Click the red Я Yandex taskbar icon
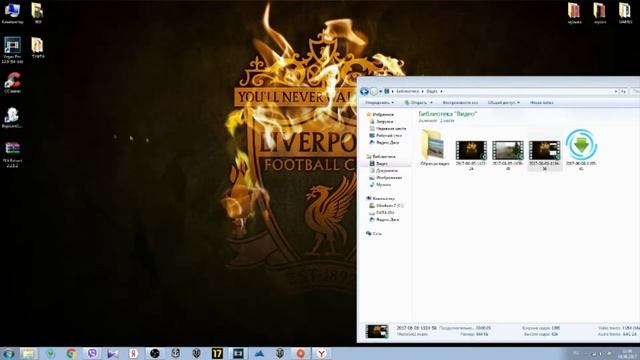Image resolution: width=640 pixels, height=360 pixels. [x=133, y=353]
